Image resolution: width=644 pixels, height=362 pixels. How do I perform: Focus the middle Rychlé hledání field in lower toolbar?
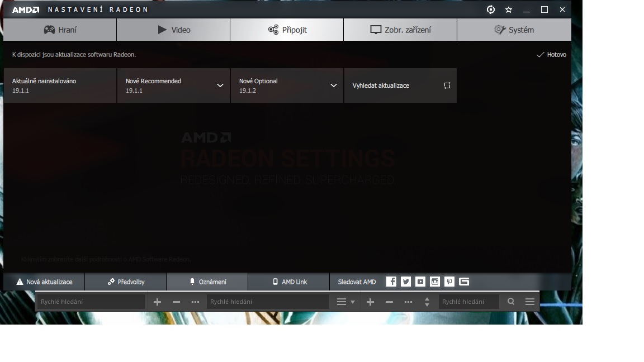[268, 302]
